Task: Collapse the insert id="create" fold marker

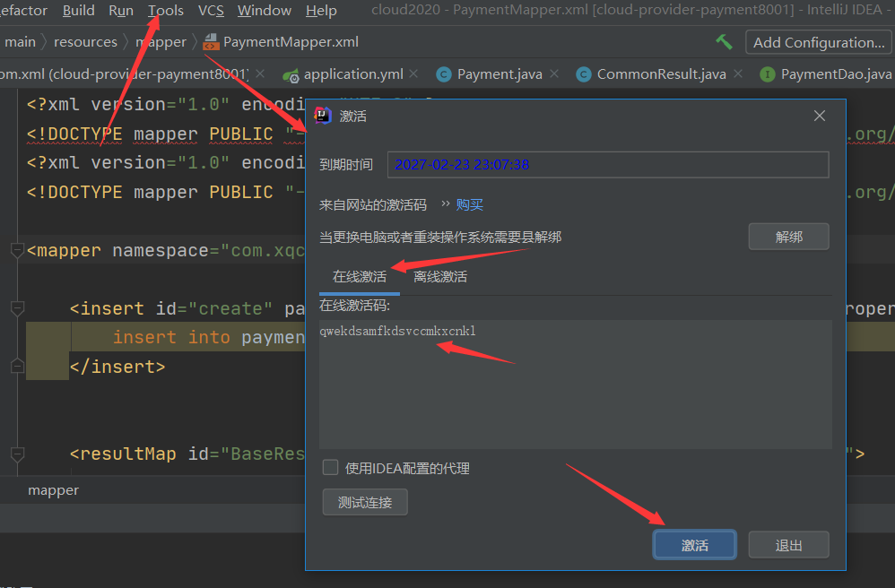Action: coord(17,308)
